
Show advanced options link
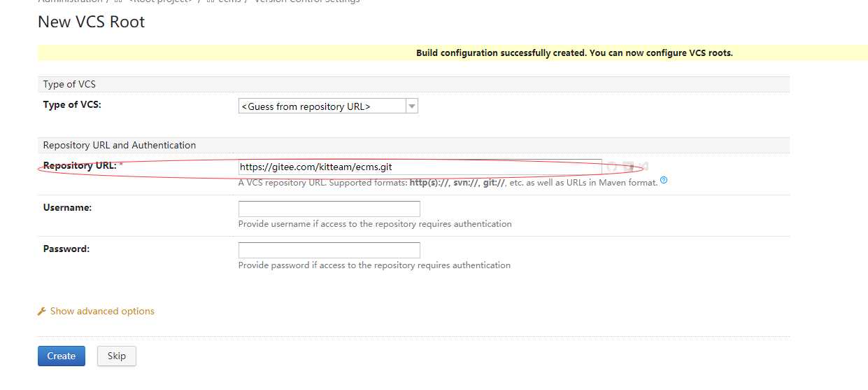pyautogui.click(x=102, y=311)
